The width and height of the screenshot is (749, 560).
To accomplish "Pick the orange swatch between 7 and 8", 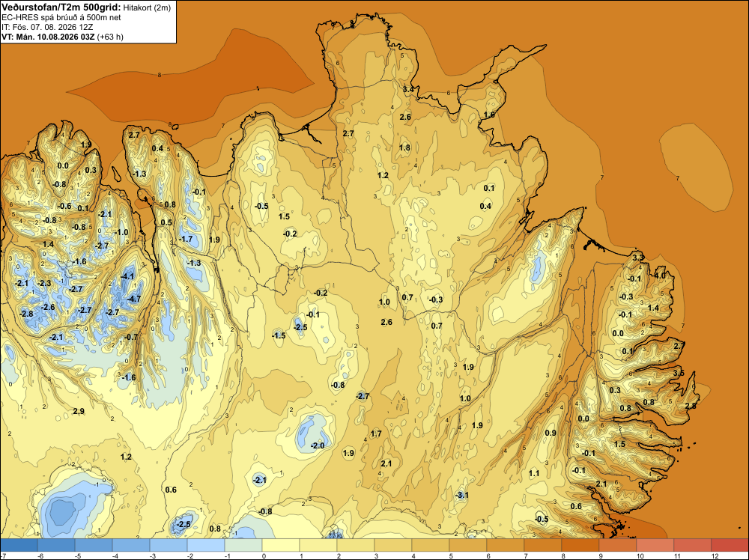I will coord(542,545).
